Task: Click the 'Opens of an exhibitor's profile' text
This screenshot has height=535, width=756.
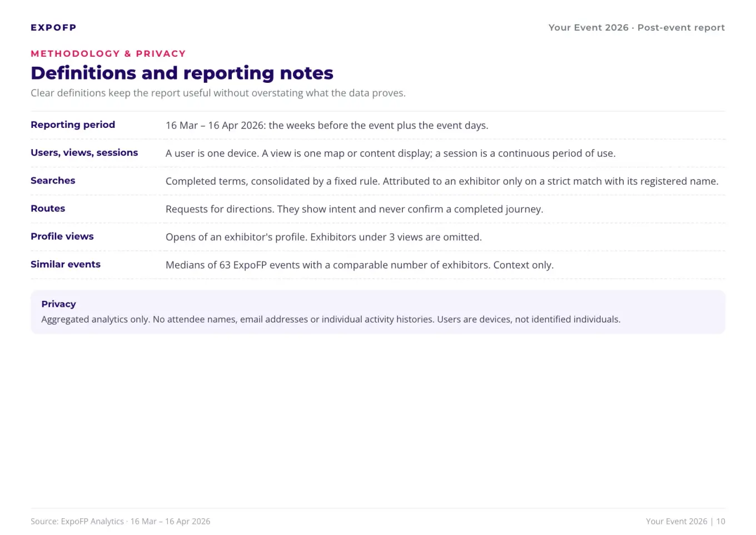Action: 324,237
